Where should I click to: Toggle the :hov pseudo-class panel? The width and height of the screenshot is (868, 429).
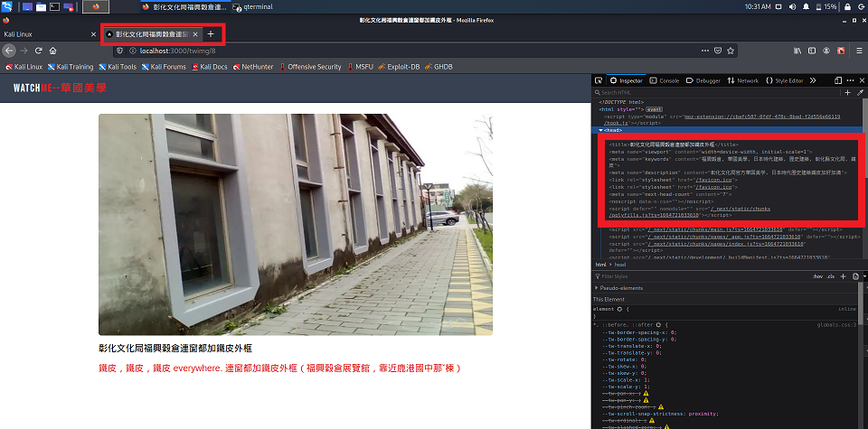817,276
